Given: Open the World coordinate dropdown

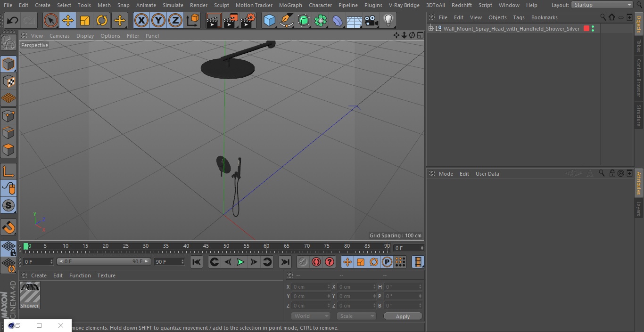Looking at the screenshot, I should click(x=310, y=316).
